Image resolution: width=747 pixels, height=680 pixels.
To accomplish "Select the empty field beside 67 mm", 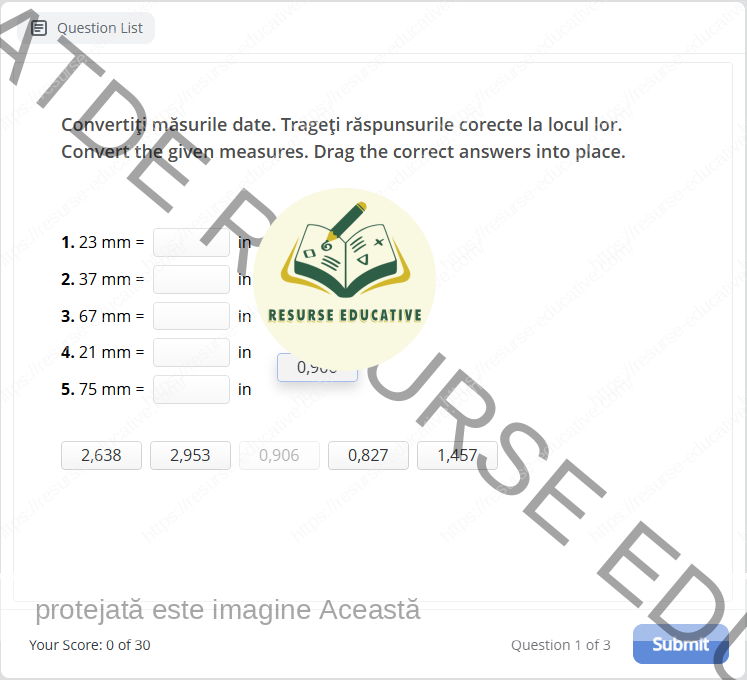I will coord(191,316).
